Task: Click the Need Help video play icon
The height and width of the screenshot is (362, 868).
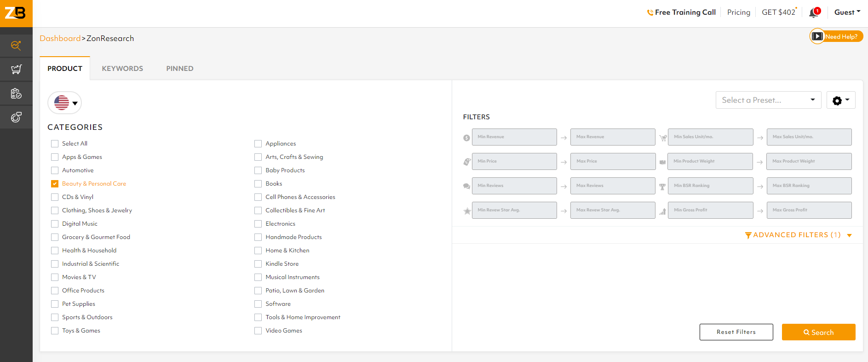Action: point(817,36)
